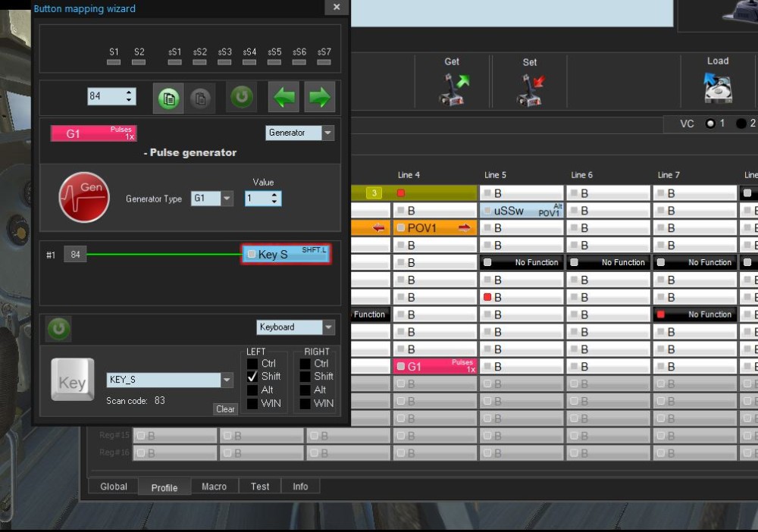The image size is (758, 532).
Task: Click the Key keyboard icon
Action: 73,380
